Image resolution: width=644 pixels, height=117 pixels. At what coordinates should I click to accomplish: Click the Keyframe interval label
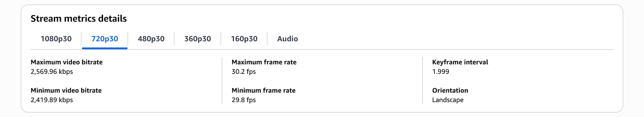click(x=460, y=62)
